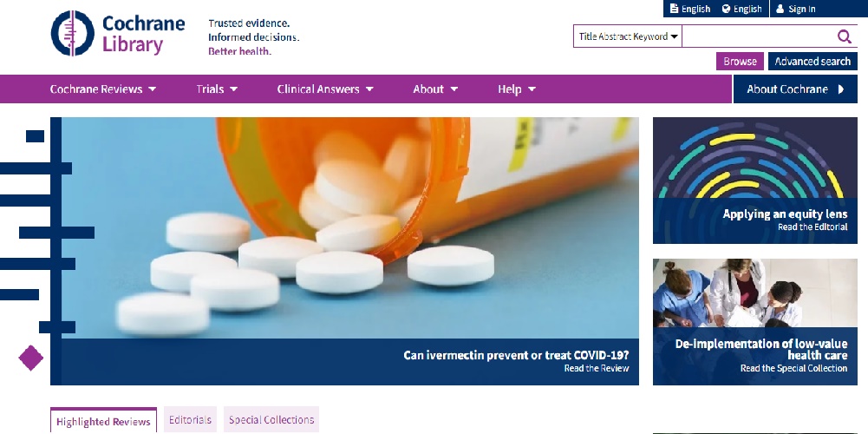Expand the Cochrane Reviews menu

pos(103,89)
